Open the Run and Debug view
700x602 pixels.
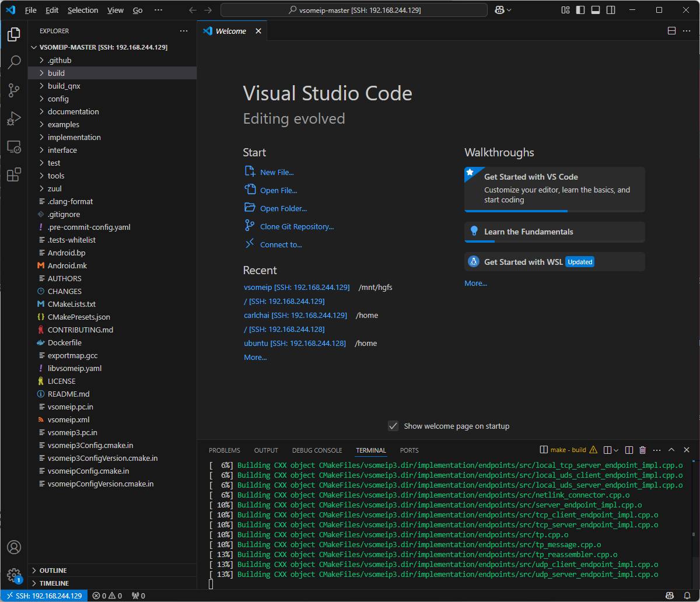point(14,118)
